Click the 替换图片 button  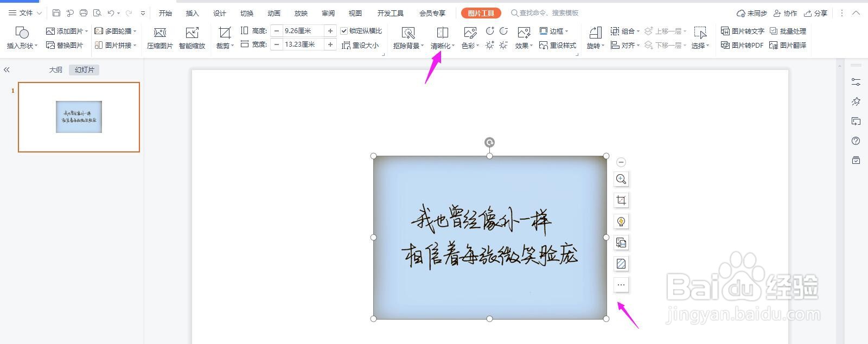click(65, 45)
